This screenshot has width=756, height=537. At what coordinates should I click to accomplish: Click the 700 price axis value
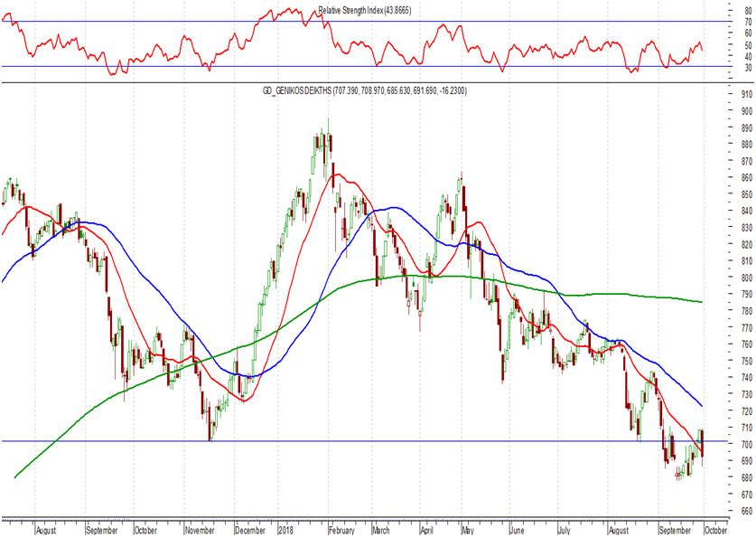pyautogui.click(x=747, y=445)
